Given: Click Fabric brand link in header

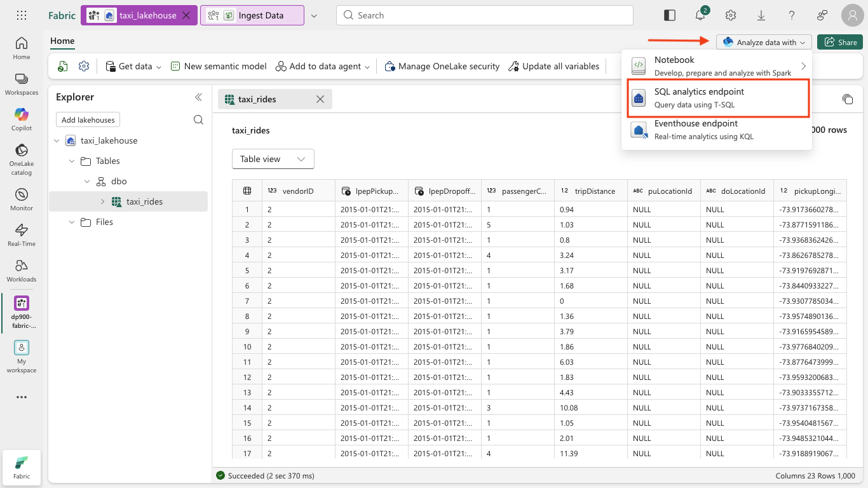Looking at the screenshot, I should [x=62, y=15].
